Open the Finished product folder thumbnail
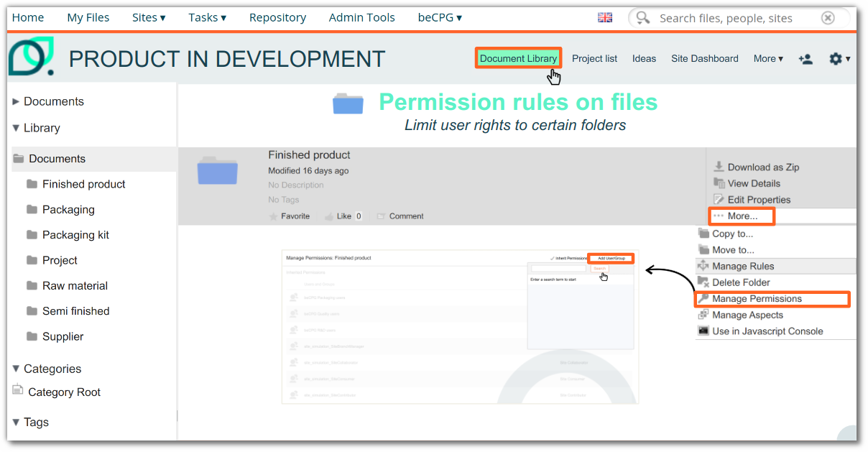The image size is (868, 452). coord(218,171)
